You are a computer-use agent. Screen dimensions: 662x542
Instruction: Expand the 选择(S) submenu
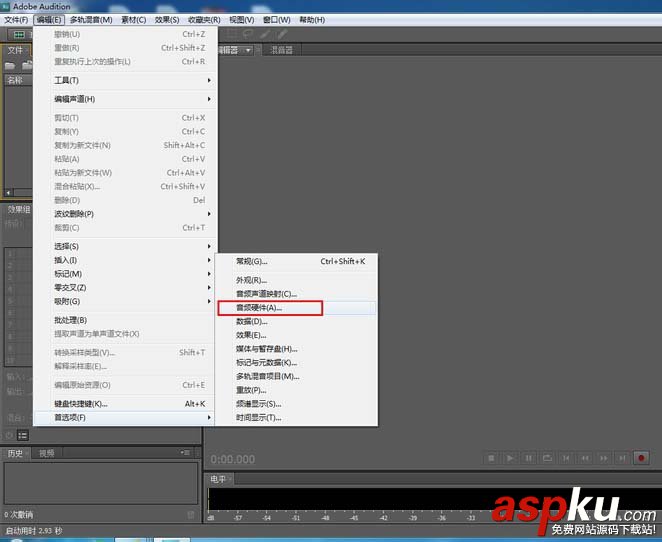pyautogui.click(x=125, y=246)
